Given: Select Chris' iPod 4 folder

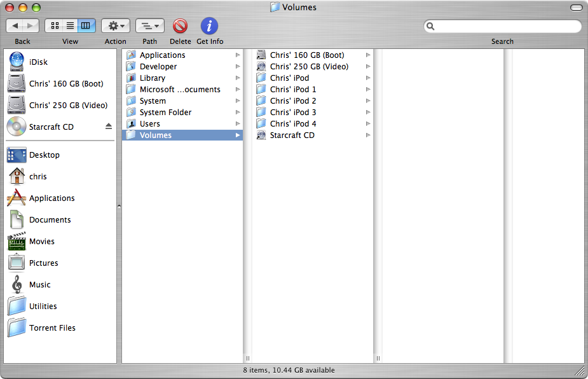Looking at the screenshot, I should click(x=313, y=124).
